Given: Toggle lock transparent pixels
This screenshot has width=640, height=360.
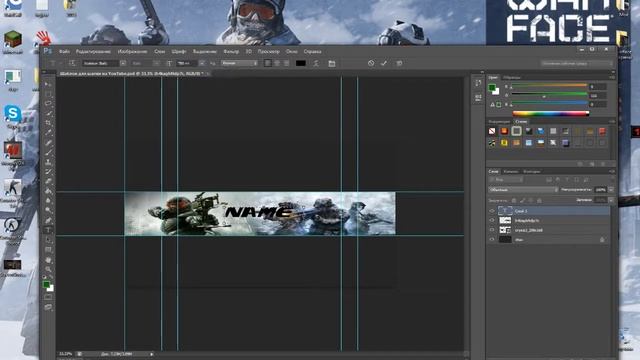Looking at the screenshot, I should [x=514, y=200].
